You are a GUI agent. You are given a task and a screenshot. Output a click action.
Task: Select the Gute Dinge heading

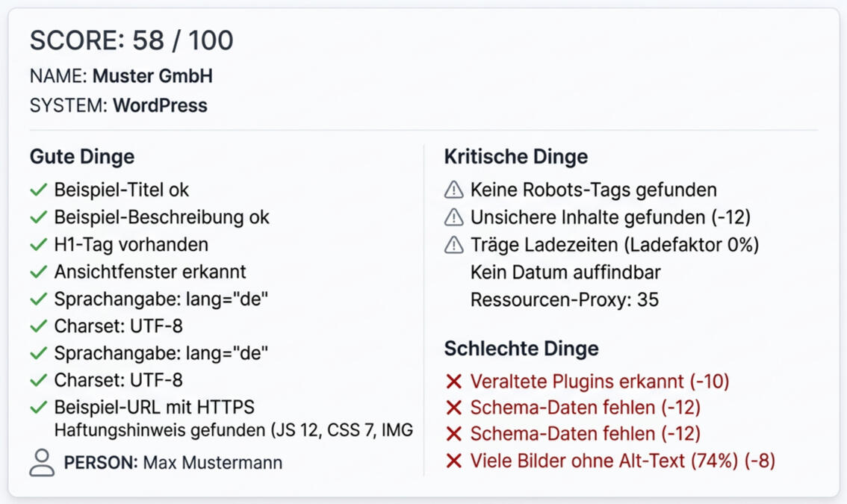pos(82,157)
